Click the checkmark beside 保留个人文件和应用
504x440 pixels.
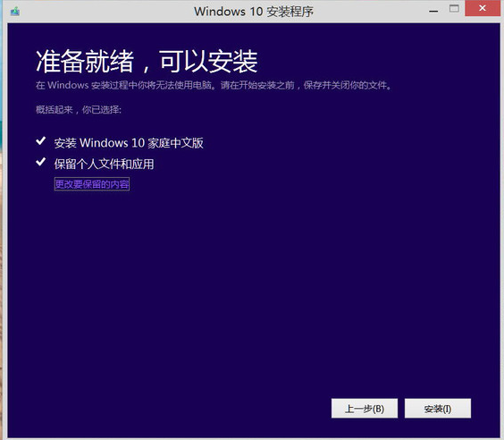(41, 162)
